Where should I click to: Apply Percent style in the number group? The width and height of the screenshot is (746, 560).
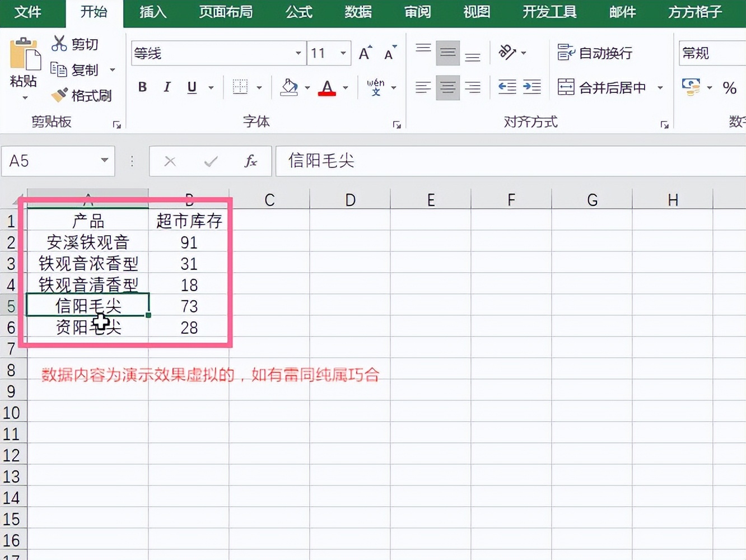click(x=730, y=87)
